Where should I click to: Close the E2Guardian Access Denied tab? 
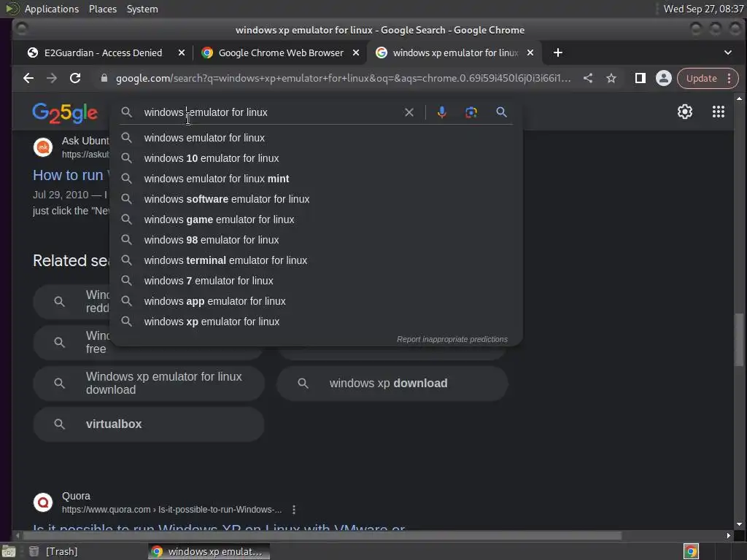click(182, 52)
